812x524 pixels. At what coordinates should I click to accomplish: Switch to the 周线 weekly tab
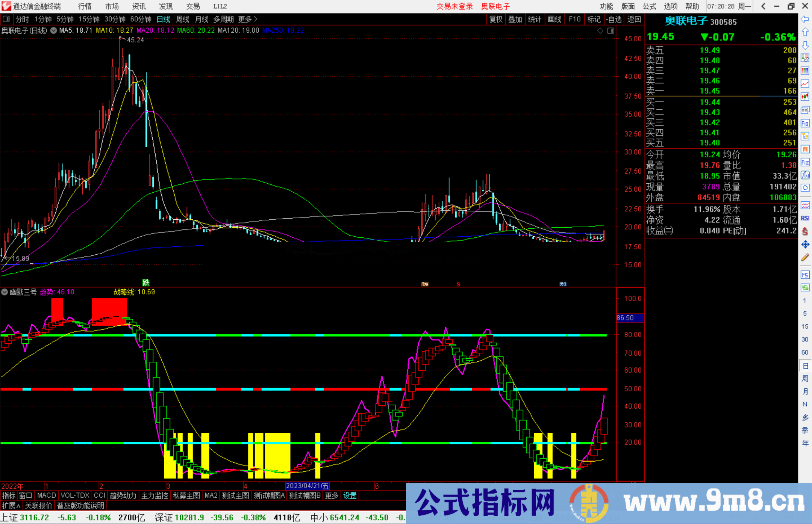click(x=182, y=19)
